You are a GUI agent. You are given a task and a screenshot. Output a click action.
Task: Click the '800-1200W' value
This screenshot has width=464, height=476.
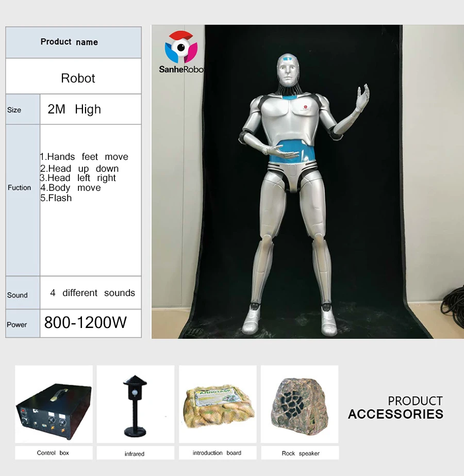coord(86,322)
